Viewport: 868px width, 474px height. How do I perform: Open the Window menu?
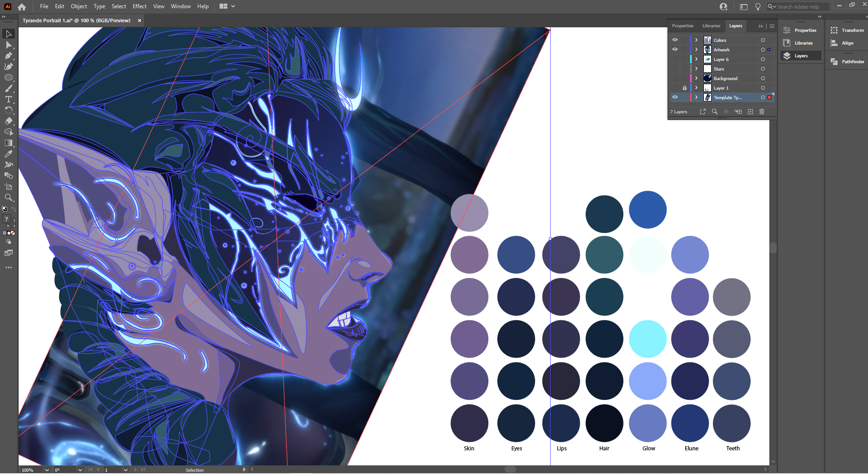point(181,6)
